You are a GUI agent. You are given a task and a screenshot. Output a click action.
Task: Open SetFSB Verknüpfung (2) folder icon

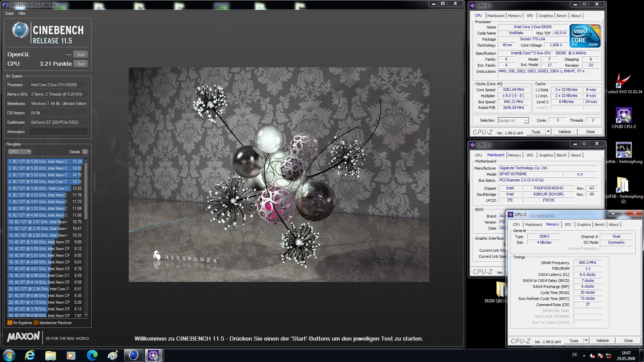coord(623,190)
